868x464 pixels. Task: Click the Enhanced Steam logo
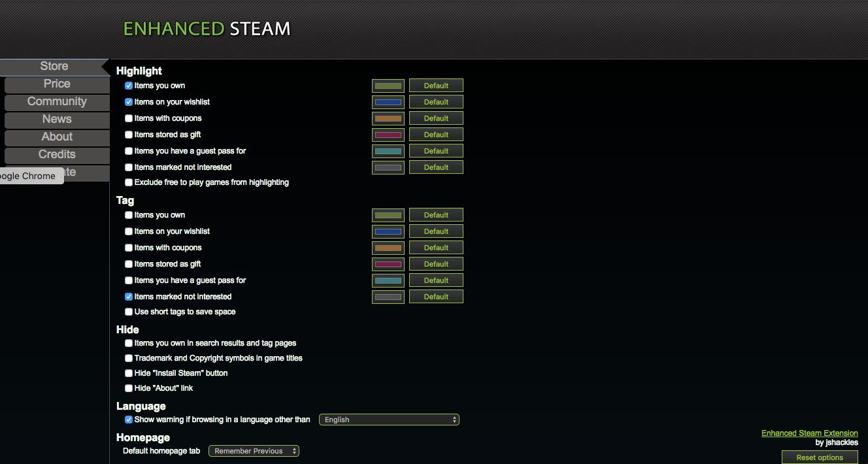tap(207, 29)
